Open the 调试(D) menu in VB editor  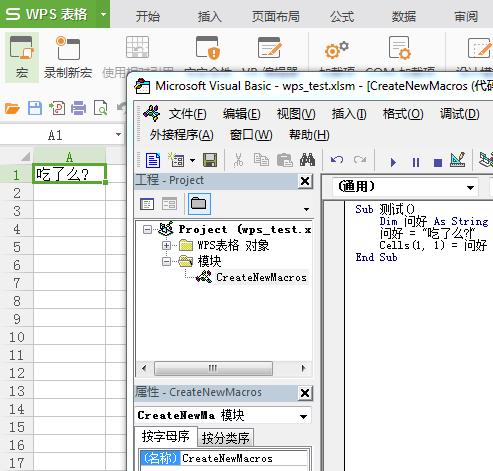tap(460, 114)
